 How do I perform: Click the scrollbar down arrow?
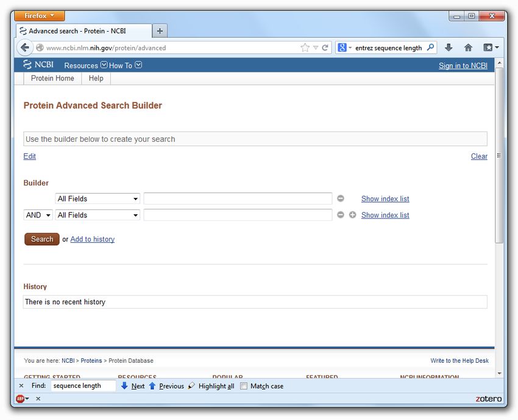[499, 373]
